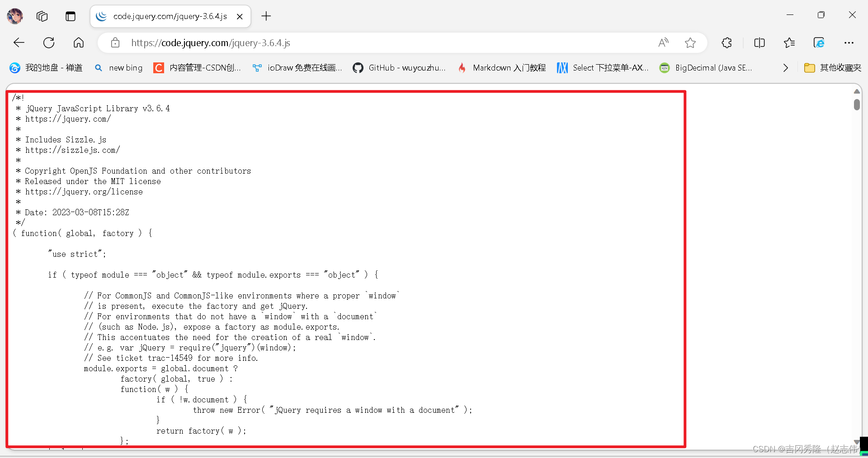Viewport: 868px width, 458px height.
Task: Open the GitHub - wuyouzhu bookmark
Action: click(x=400, y=68)
